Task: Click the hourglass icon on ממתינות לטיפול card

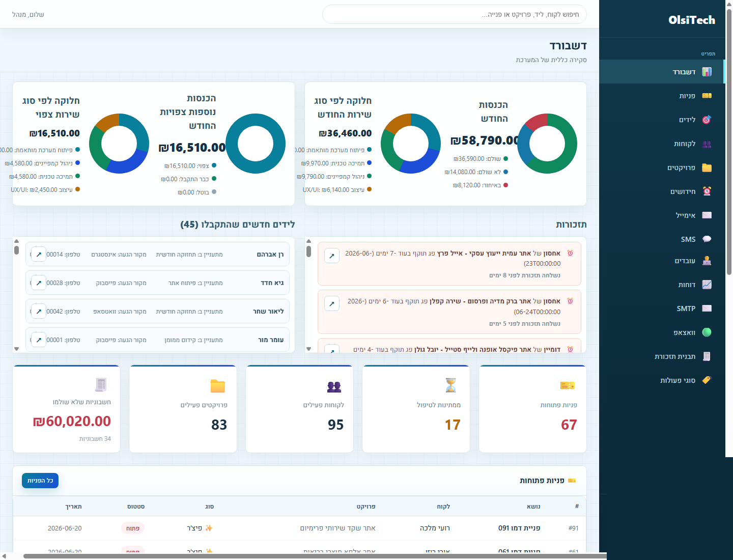Action: tap(451, 386)
